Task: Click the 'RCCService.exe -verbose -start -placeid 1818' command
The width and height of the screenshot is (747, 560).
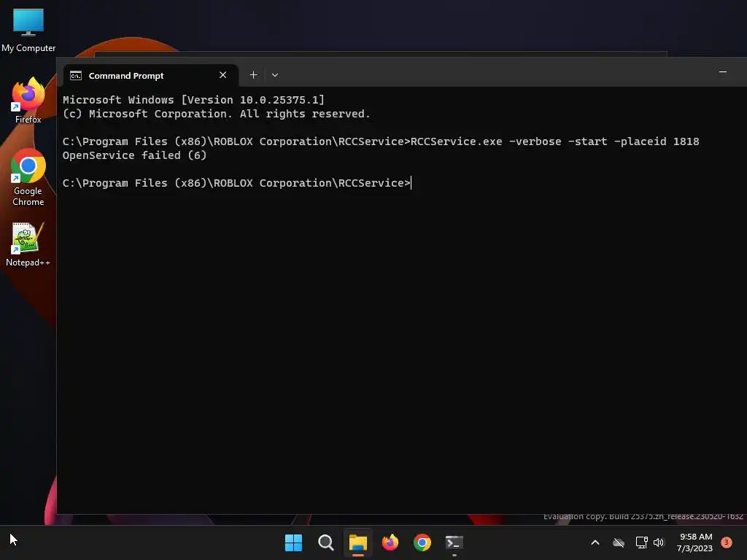Action: (554, 141)
